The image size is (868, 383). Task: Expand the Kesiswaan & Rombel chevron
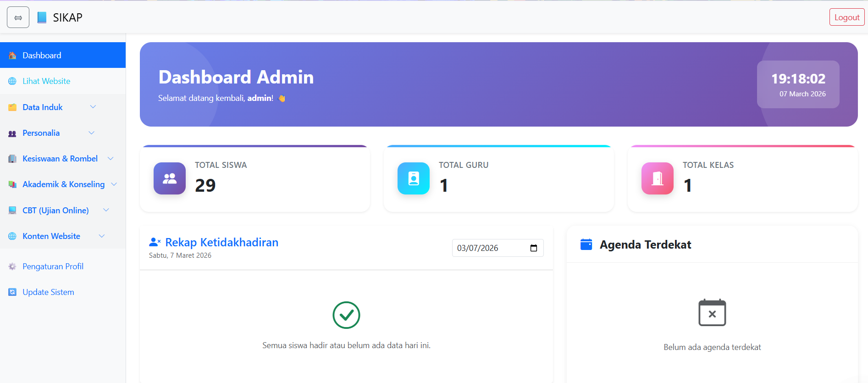pyautogui.click(x=111, y=158)
